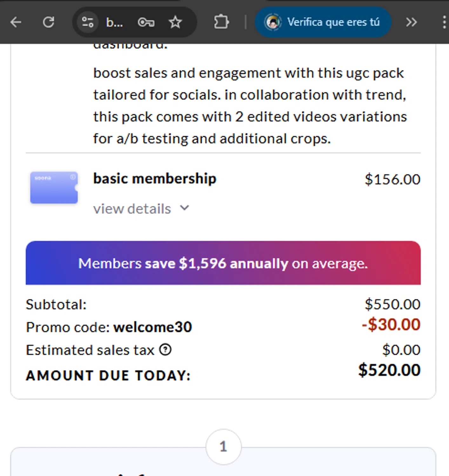Open the estimated sales tax help icon
The width and height of the screenshot is (449, 476).
165,350
